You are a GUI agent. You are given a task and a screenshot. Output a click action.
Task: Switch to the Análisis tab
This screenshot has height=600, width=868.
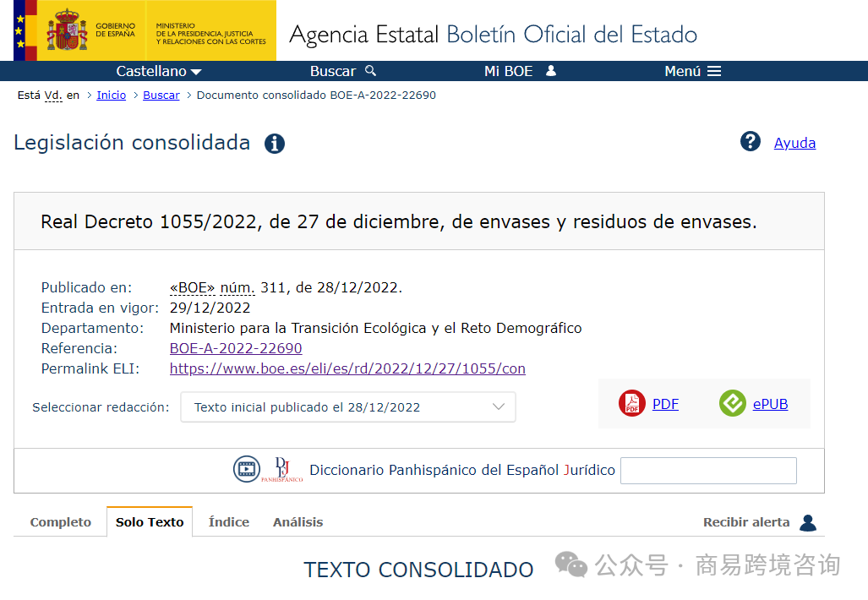pyautogui.click(x=298, y=522)
